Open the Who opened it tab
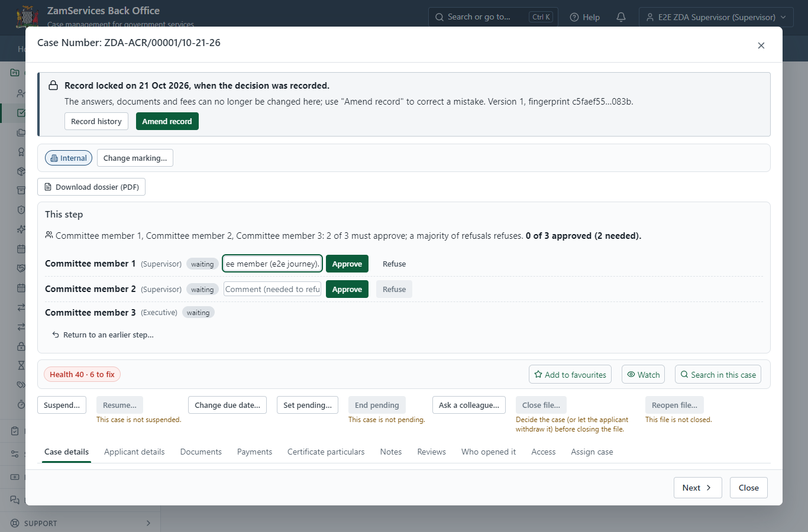Screen dimensions: 808x532 click(489, 452)
